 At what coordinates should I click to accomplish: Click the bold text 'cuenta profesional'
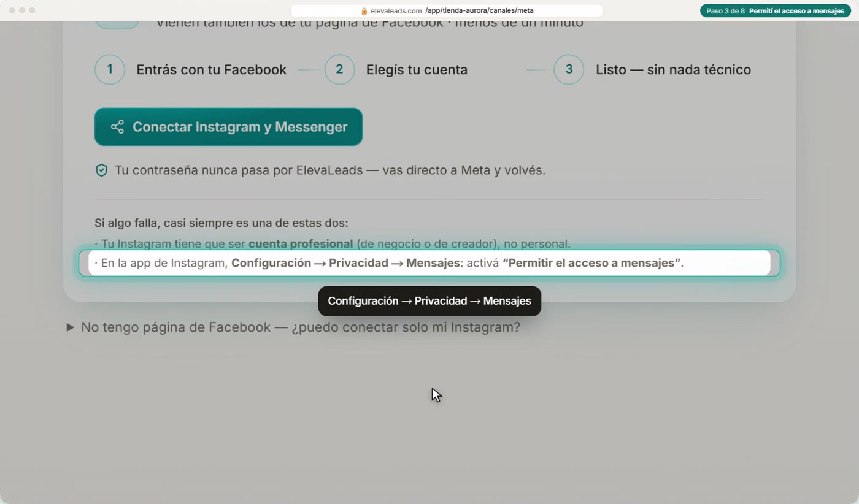pos(301,244)
